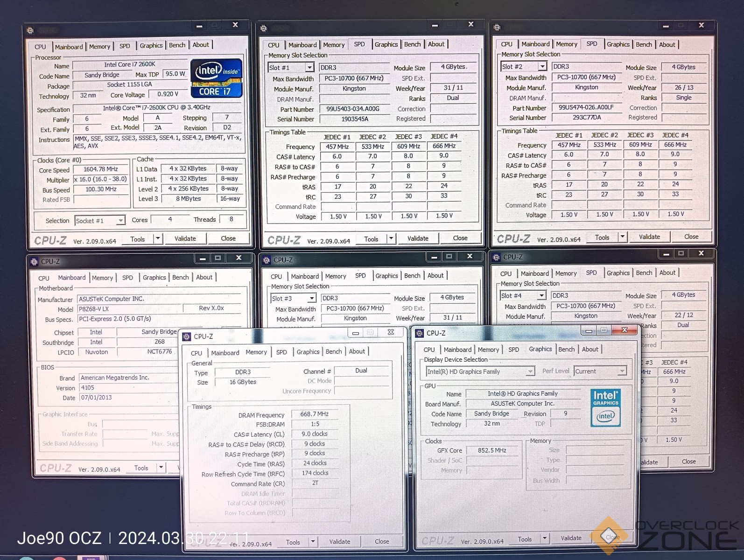Click CPU-Z title icon of Memory window
The width and height of the screenshot is (744, 560).
[187, 336]
